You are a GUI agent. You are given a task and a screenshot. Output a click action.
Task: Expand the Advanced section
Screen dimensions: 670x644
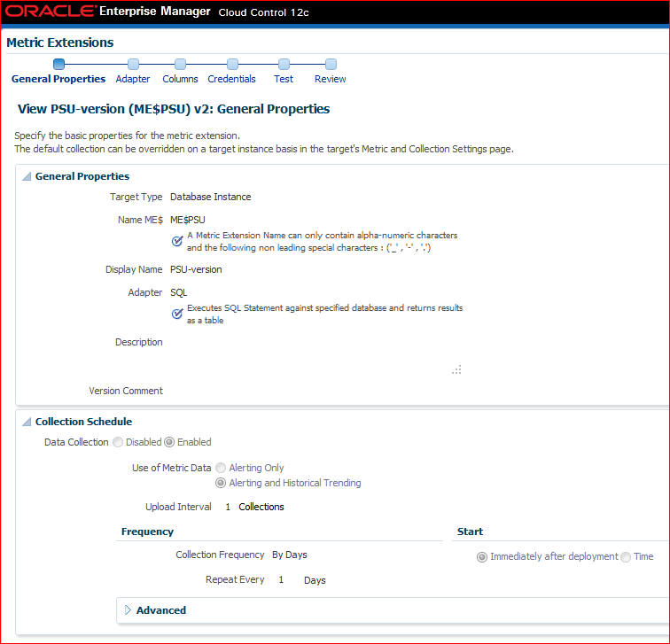point(128,610)
